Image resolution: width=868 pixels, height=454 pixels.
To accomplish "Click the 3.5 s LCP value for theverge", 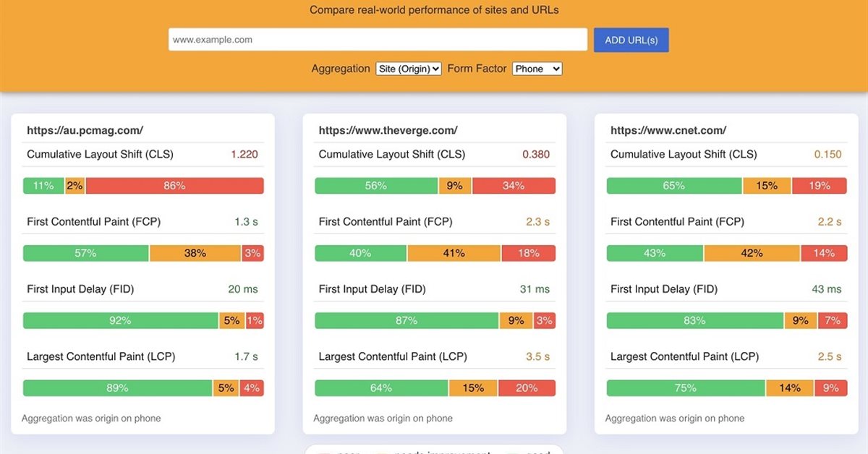I will (537, 356).
